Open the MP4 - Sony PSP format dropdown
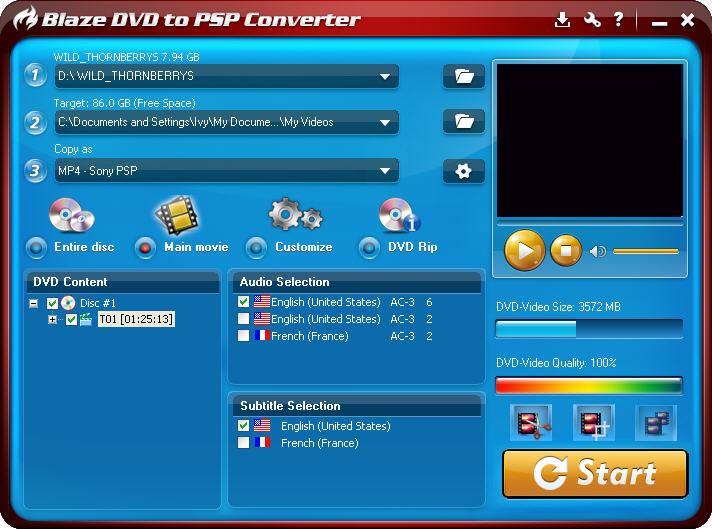The height and width of the screenshot is (529, 712). (385, 171)
